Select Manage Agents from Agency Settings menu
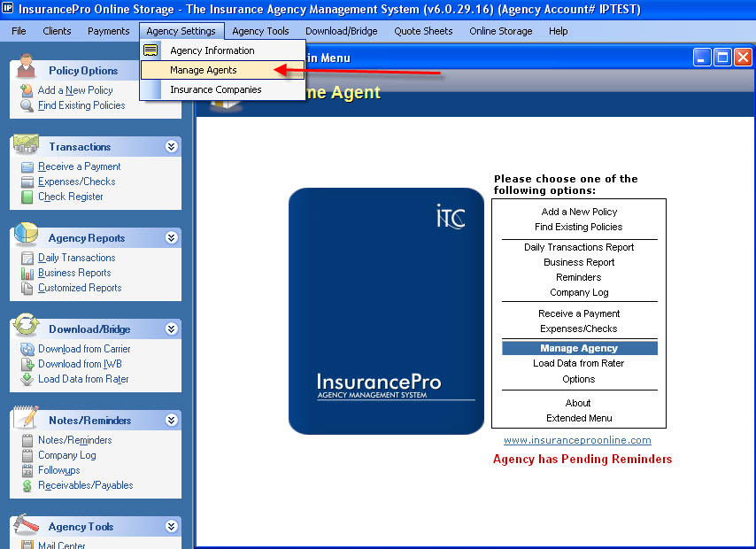This screenshot has height=549, width=756. click(222, 70)
